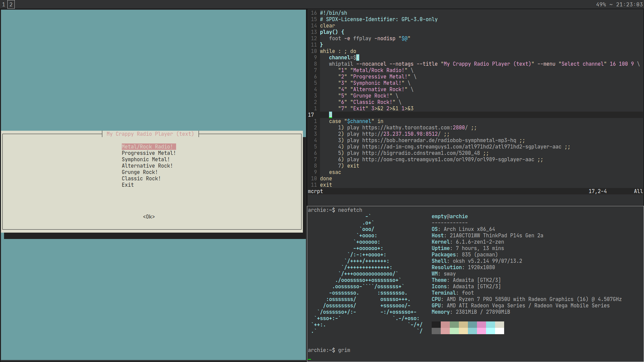Choose Exit in the radio player menu
This screenshot has height=362, width=644.
[128, 185]
